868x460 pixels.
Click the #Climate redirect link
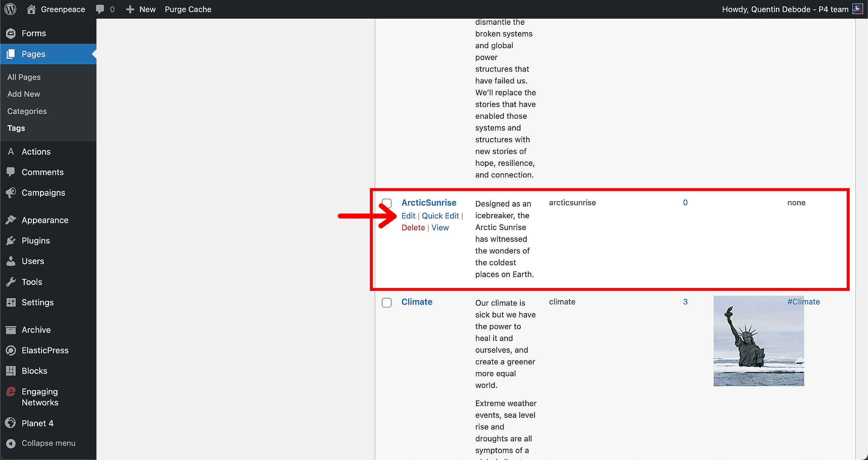(x=803, y=302)
